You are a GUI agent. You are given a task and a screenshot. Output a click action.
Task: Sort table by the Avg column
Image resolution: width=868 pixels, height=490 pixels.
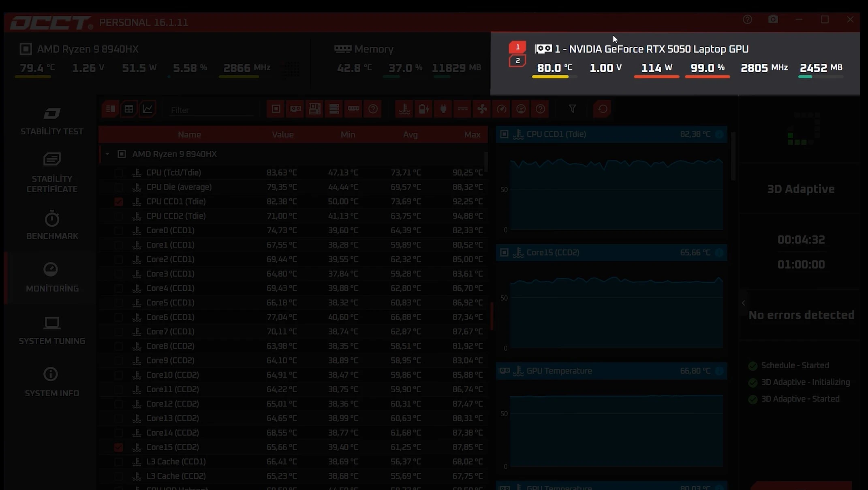pos(410,135)
